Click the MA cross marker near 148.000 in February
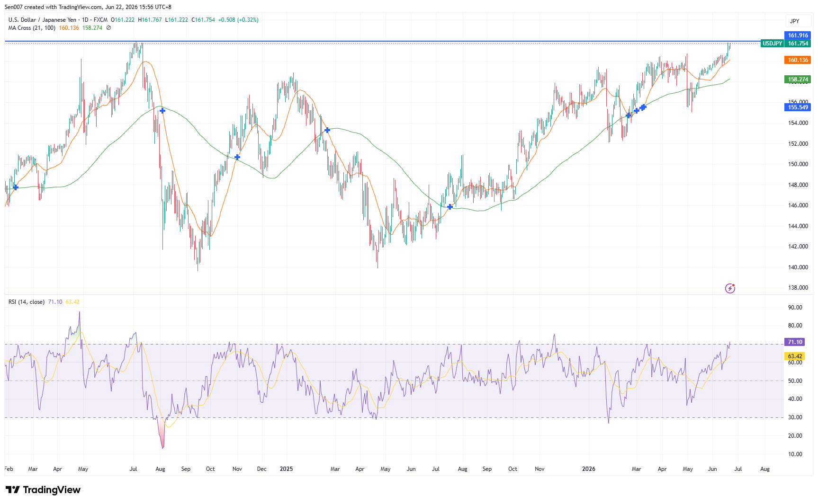818x504 pixels. point(16,187)
